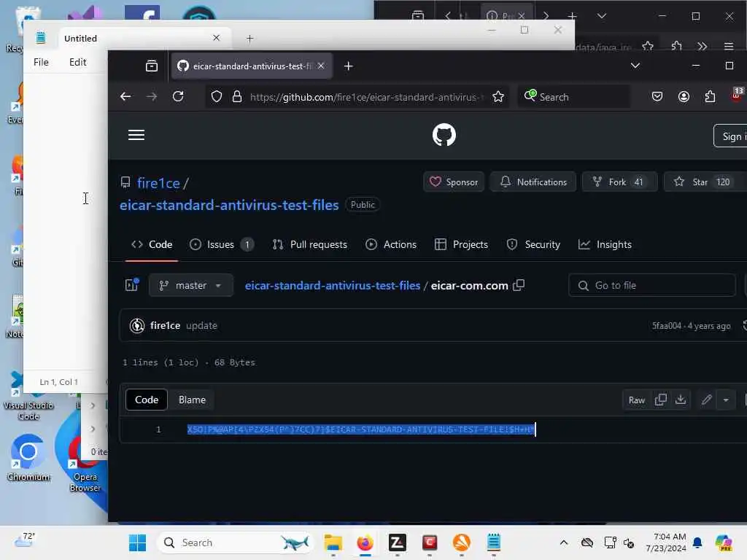Show hidden system tray icons
The height and width of the screenshot is (560, 747).
(x=564, y=542)
